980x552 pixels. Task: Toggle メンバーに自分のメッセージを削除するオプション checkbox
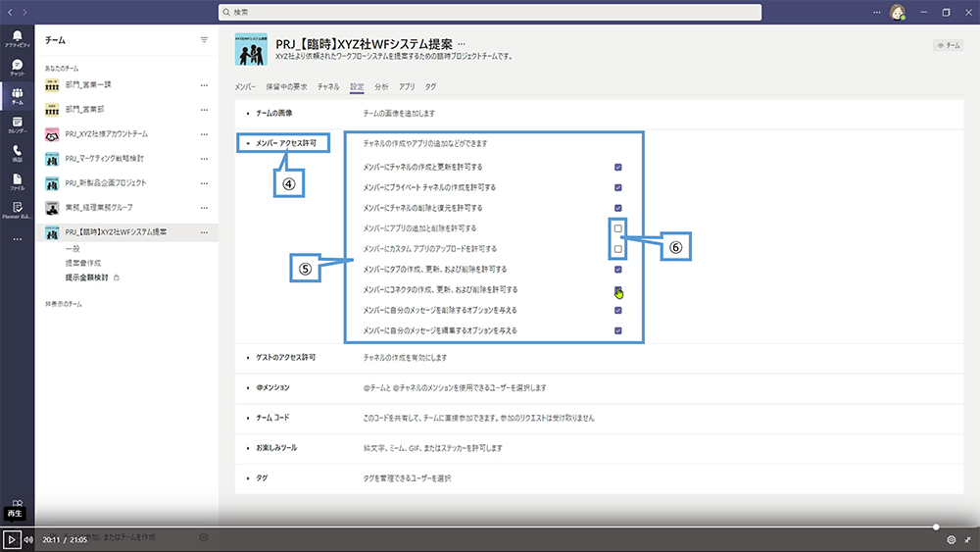(x=618, y=311)
